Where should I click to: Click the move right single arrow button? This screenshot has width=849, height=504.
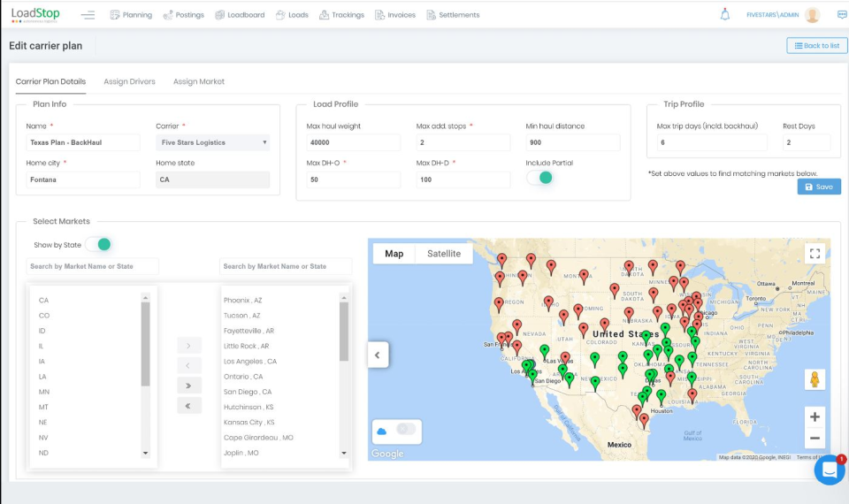click(x=189, y=346)
